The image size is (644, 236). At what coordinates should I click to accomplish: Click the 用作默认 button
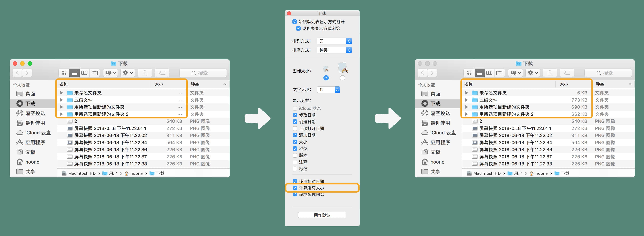322,215
